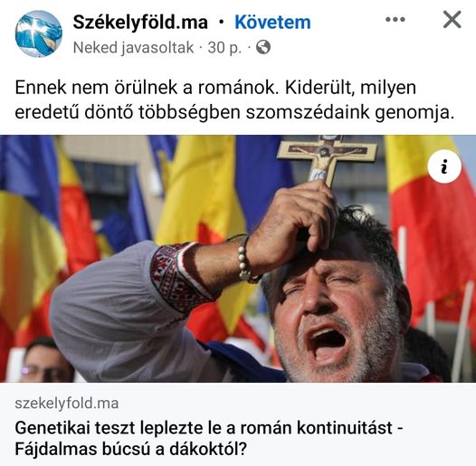
Task: Click the globe public visibility icon
Action: (263, 47)
